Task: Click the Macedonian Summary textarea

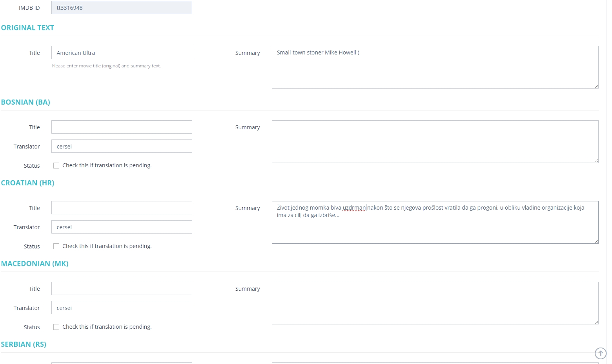Action: coord(435,303)
